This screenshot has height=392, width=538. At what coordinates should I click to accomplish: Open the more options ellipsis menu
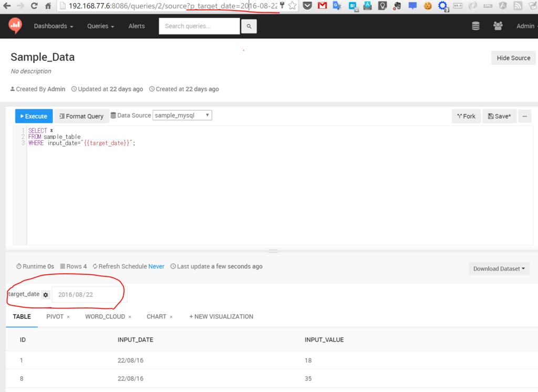pyautogui.click(x=525, y=116)
